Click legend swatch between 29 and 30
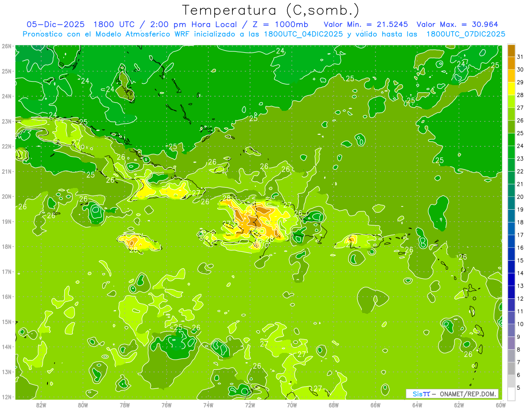Image resolution: width=532 pixels, height=411 pixels. (511, 76)
